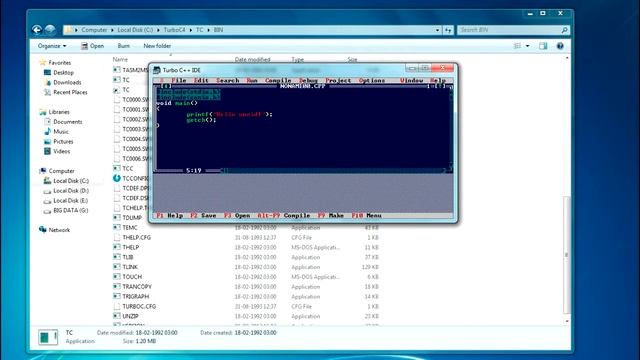This screenshot has width=640, height=360.
Task: Select the TEMC file row
Action: 246,227
